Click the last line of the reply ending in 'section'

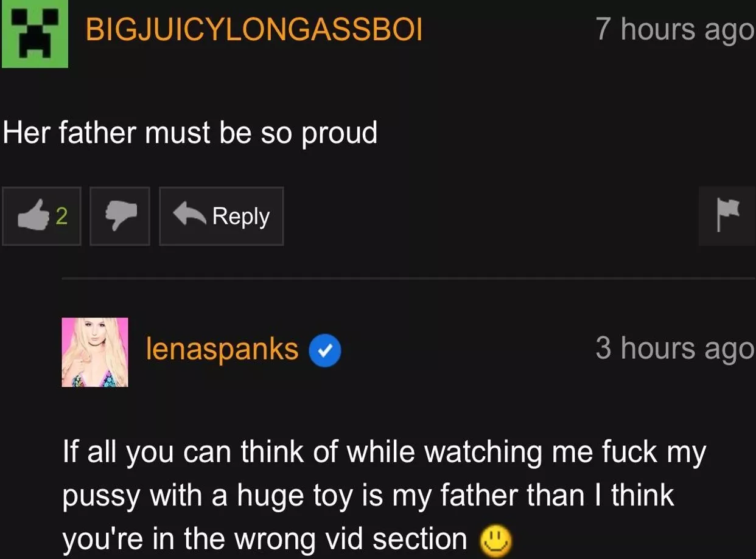pyautogui.click(x=265, y=539)
